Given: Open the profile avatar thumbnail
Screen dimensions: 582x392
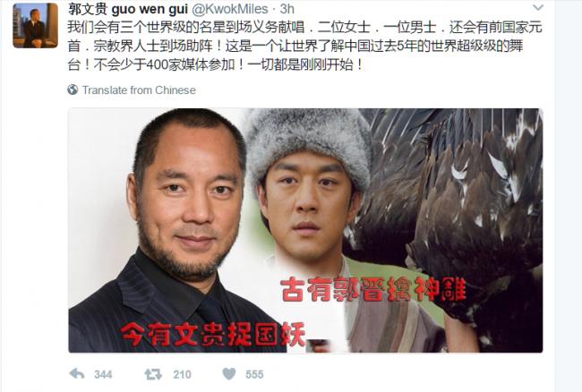Looking at the screenshot, I should (35, 25).
